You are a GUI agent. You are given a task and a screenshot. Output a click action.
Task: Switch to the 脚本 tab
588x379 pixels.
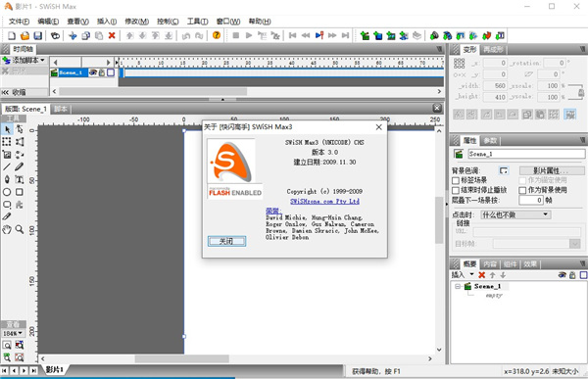(x=61, y=109)
